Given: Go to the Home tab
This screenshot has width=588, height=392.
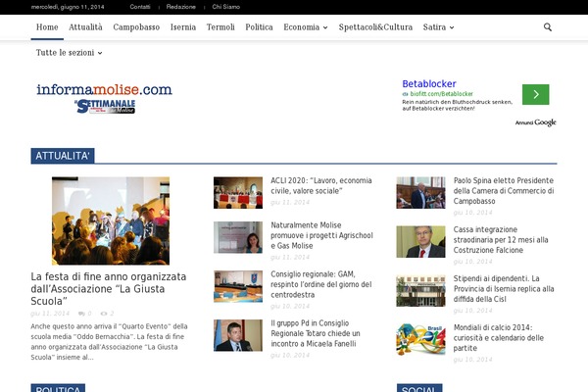Looking at the screenshot, I should coord(46,27).
